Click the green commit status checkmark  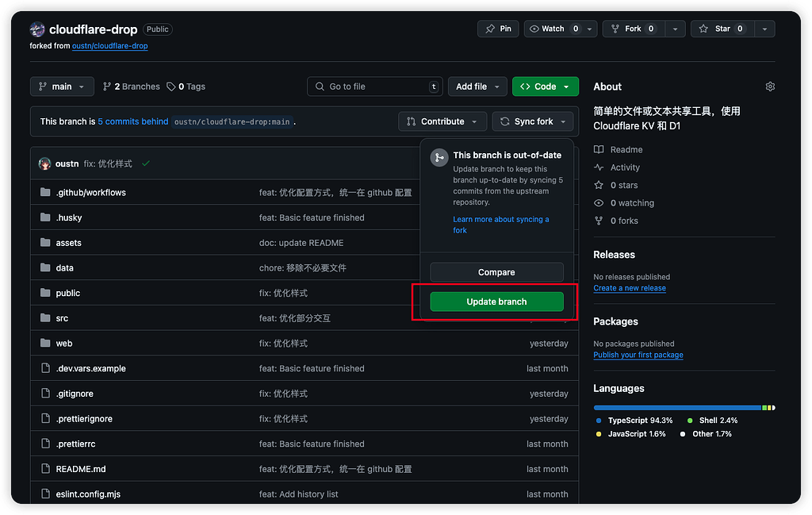point(146,163)
